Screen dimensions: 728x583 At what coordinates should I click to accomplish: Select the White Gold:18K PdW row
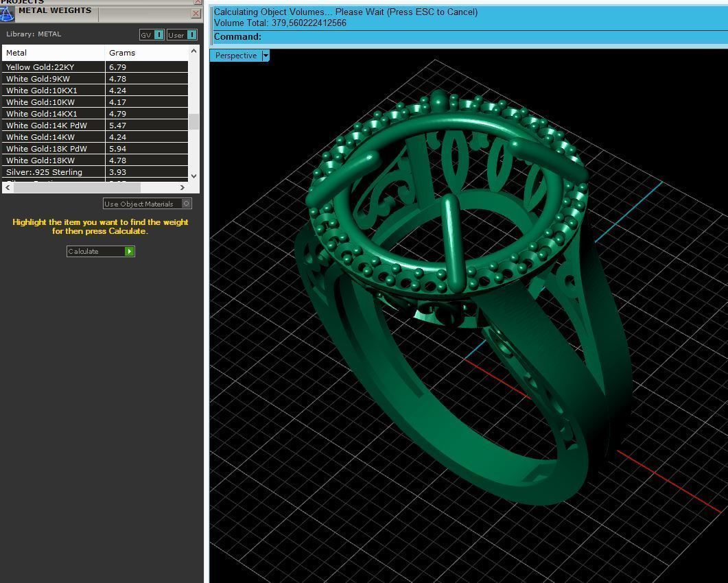(95, 148)
